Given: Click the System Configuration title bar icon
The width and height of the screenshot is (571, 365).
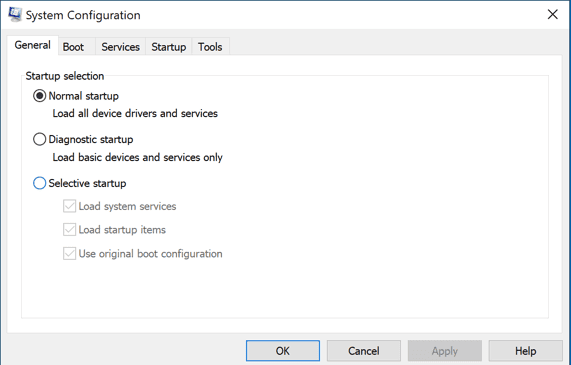Looking at the screenshot, I should click(15, 15).
